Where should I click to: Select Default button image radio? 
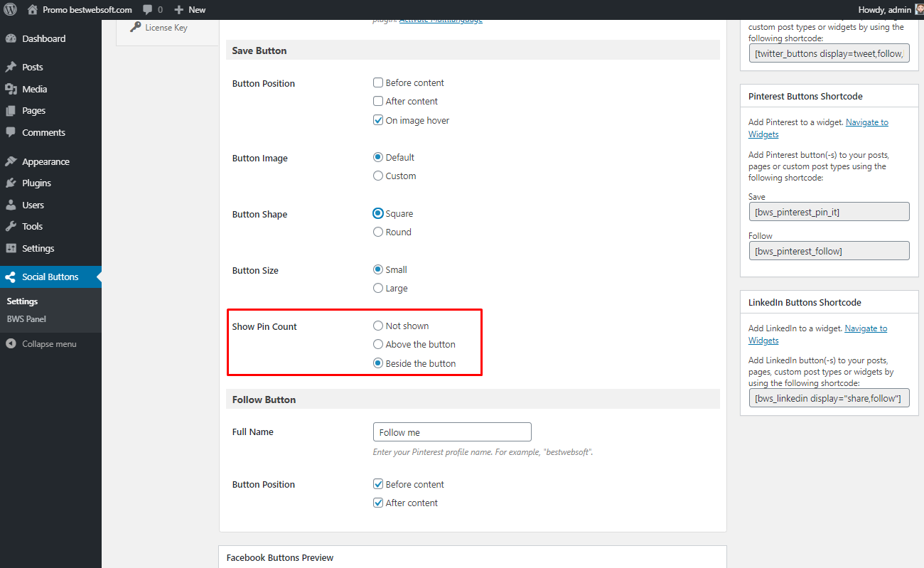pos(378,157)
